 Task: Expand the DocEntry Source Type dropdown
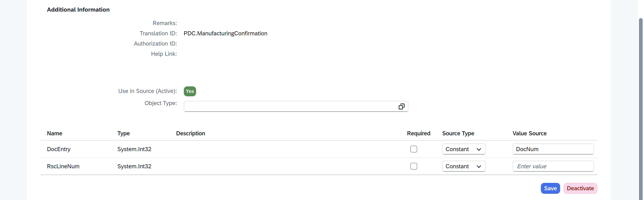(x=464, y=149)
